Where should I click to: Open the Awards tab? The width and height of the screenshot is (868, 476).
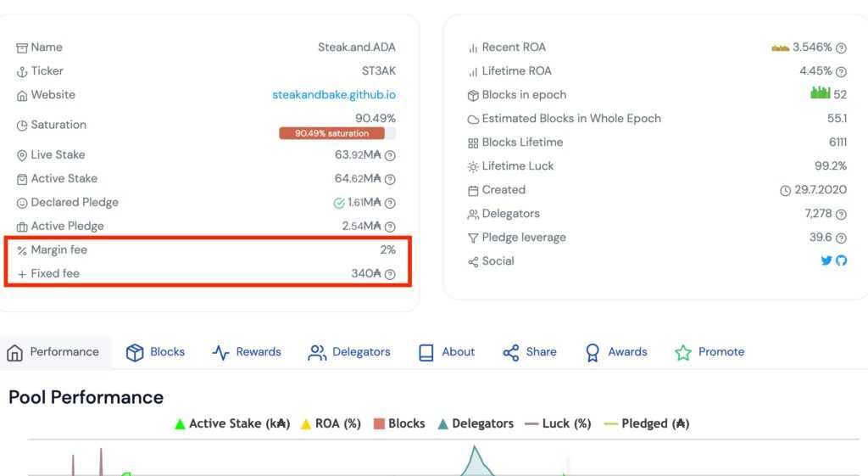[x=616, y=352]
